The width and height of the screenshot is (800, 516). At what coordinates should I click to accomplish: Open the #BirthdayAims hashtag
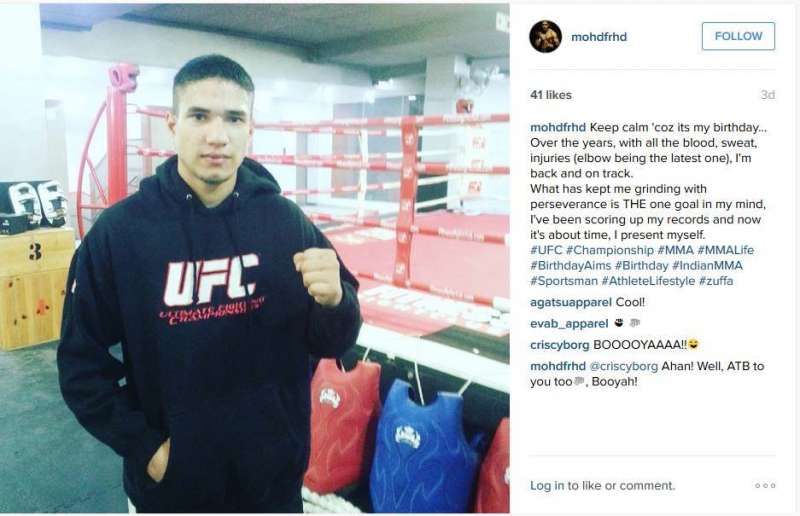click(x=570, y=265)
